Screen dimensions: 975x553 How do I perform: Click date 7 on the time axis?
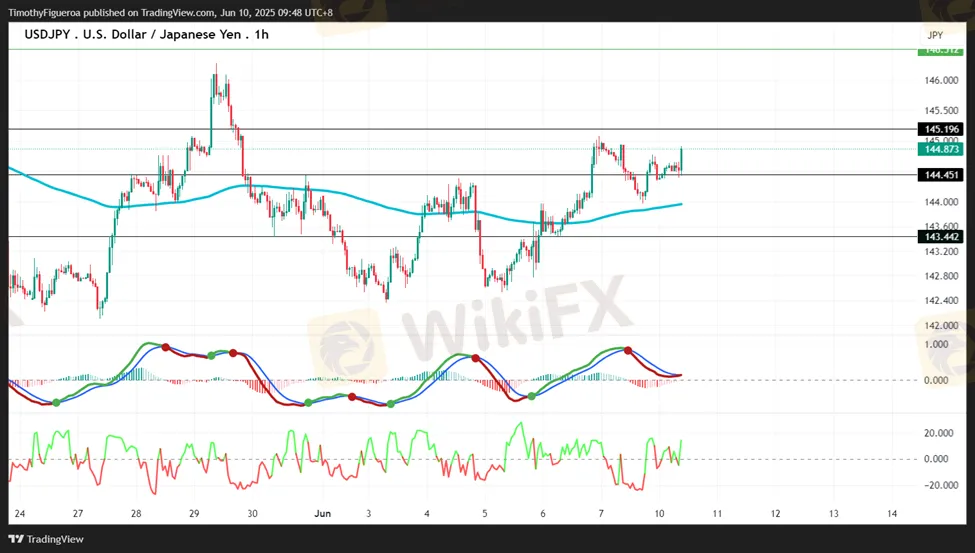[601, 514]
